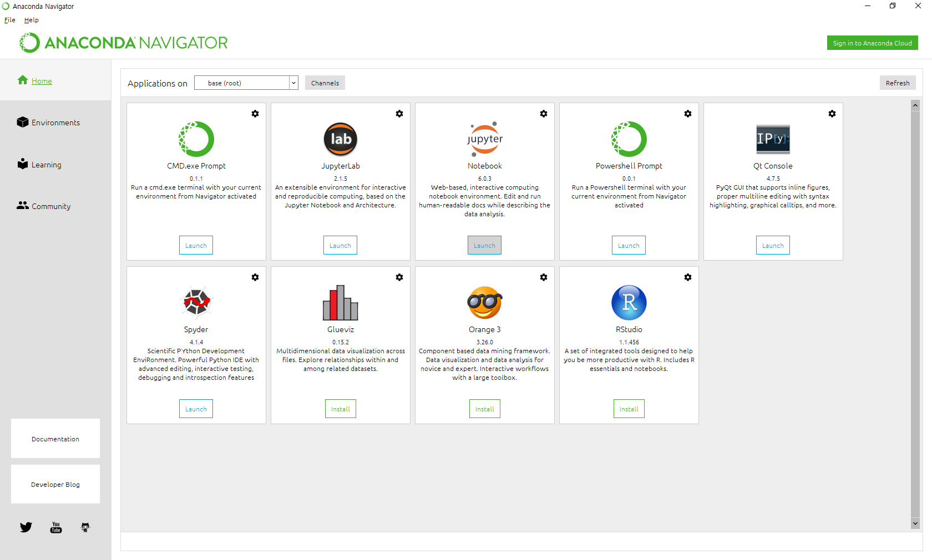Image resolution: width=932 pixels, height=560 pixels.
Task: Open settings gear for Qt Console
Action: click(832, 114)
